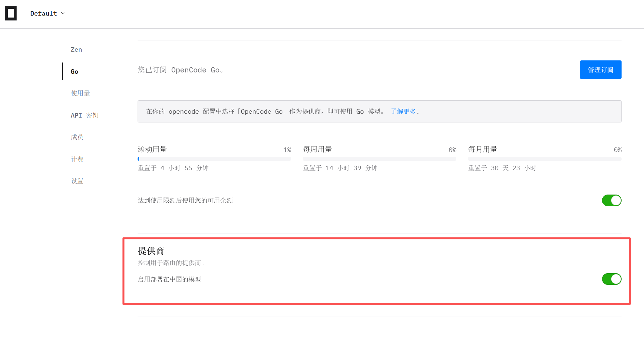Viewport: 644px width, 343px height.
Task: Toggle 达到使用限额后使用您的可用余额 switch
Action: click(611, 200)
